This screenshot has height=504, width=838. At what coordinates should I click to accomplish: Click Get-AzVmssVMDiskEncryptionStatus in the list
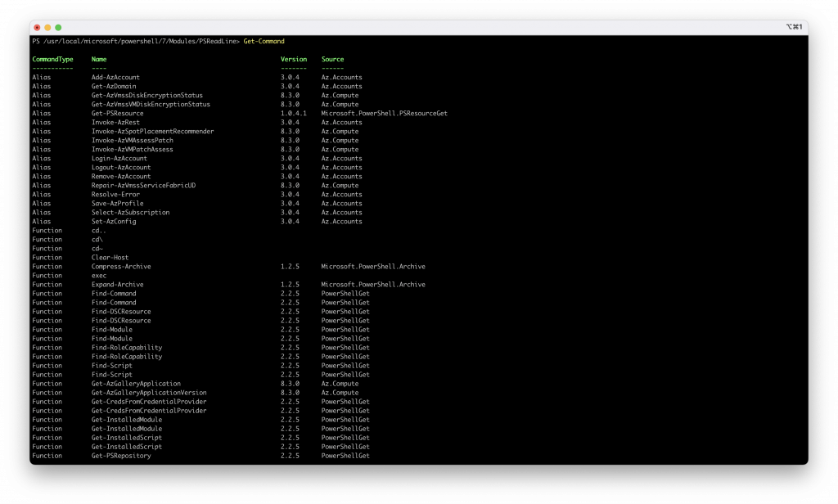pyautogui.click(x=151, y=105)
